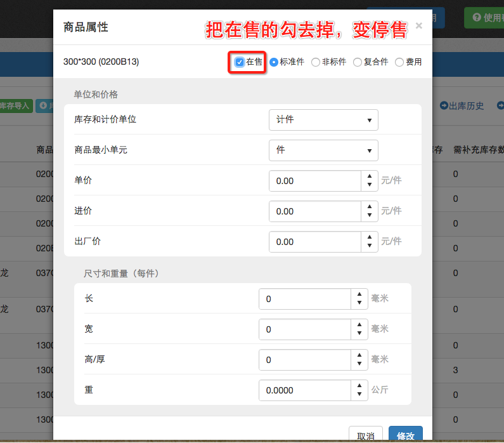
Task: Click the 重 weight input field
Action: pyautogui.click(x=305, y=390)
